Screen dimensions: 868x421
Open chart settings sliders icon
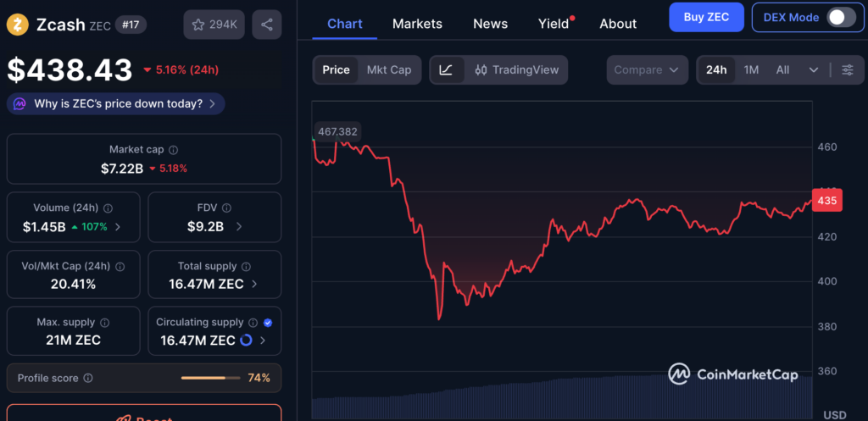pyautogui.click(x=847, y=69)
